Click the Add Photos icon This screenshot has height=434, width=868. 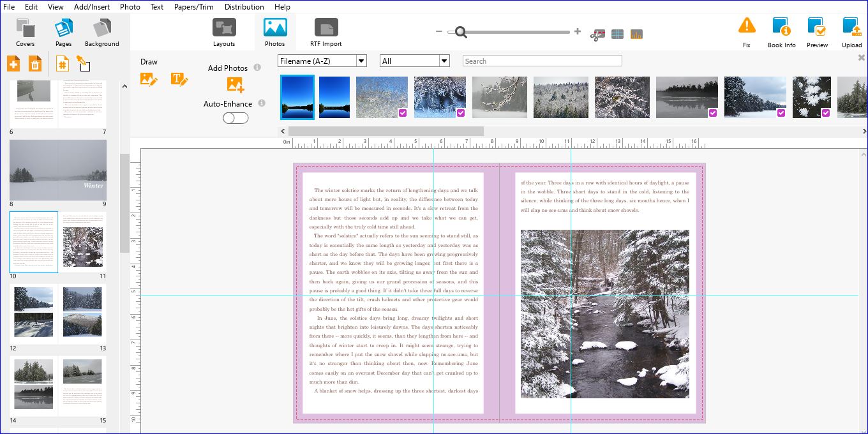pos(235,84)
